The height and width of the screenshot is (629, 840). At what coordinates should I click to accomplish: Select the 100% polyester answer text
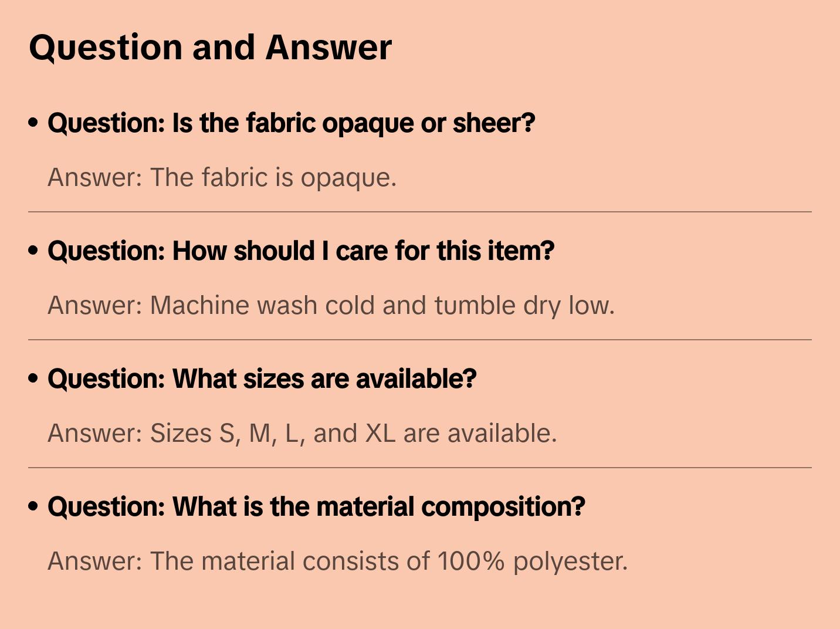tap(337, 562)
